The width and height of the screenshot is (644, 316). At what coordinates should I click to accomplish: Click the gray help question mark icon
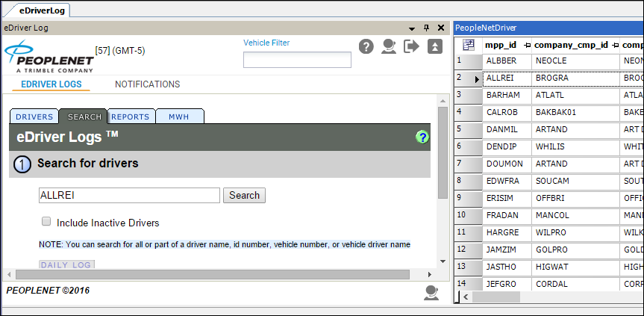(x=366, y=47)
